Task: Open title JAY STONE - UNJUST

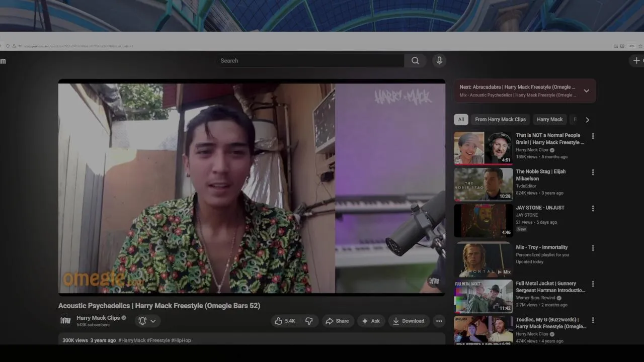Action: tap(540, 208)
